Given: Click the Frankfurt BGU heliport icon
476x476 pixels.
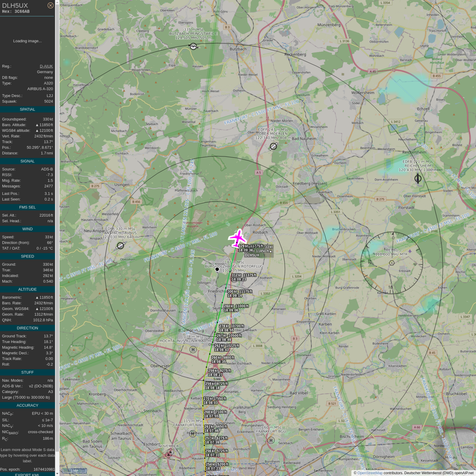Looking at the screenshot, I should (271, 440).
